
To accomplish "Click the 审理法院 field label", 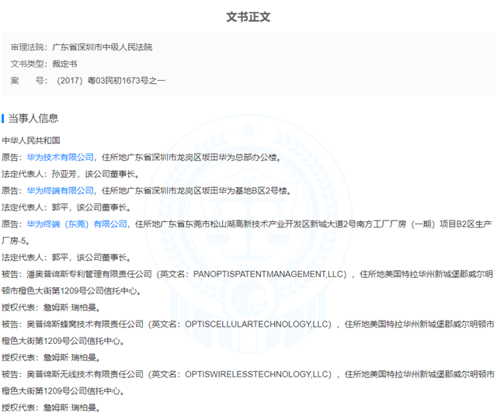I will pos(27,47).
